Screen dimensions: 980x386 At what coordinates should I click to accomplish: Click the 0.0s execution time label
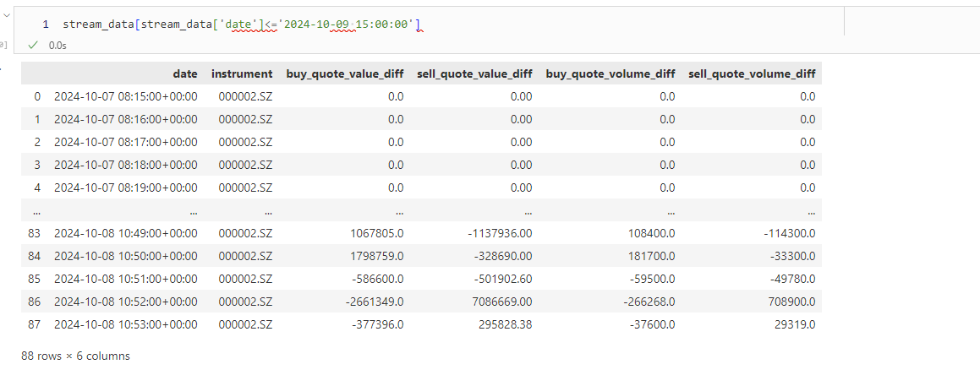[x=57, y=45]
